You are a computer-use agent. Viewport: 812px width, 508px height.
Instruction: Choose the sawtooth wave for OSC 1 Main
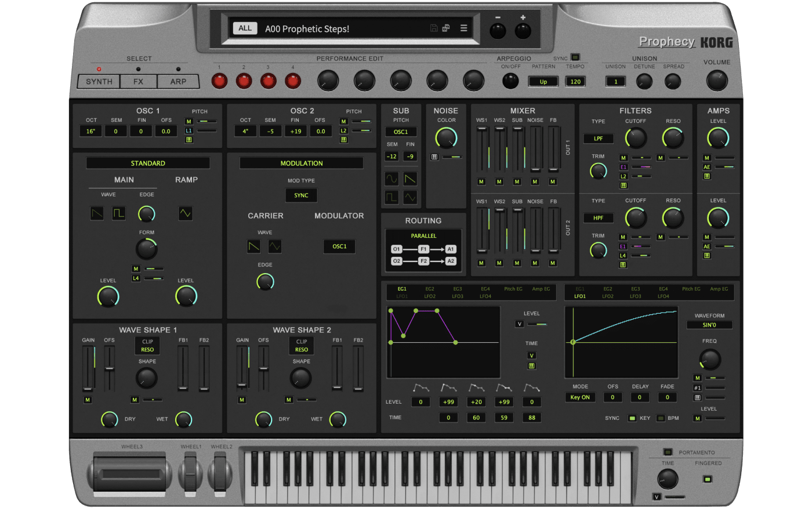[97, 213]
